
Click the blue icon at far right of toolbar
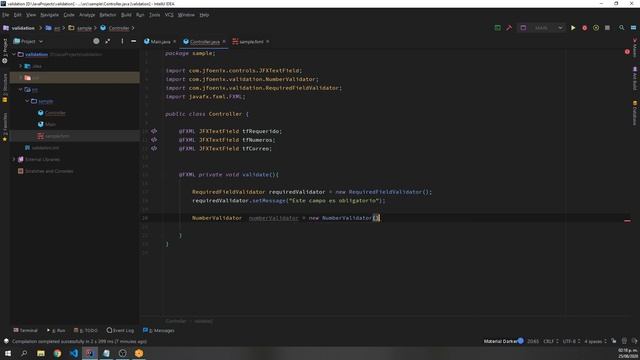(633, 28)
